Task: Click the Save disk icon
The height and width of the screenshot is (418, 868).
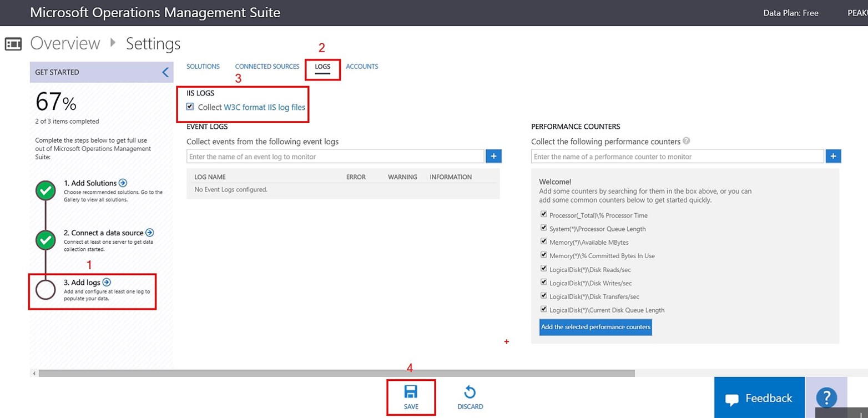Action: (x=411, y=392)
